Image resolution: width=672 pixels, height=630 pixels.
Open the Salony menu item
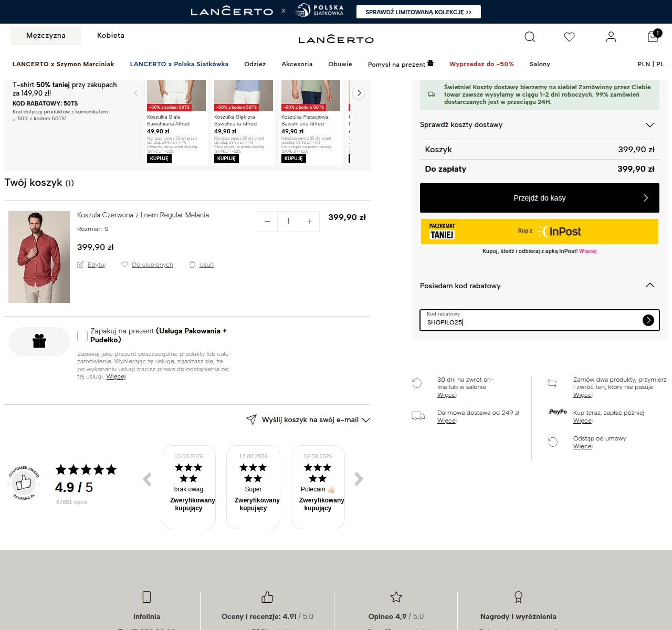click(x=540, y=64)
